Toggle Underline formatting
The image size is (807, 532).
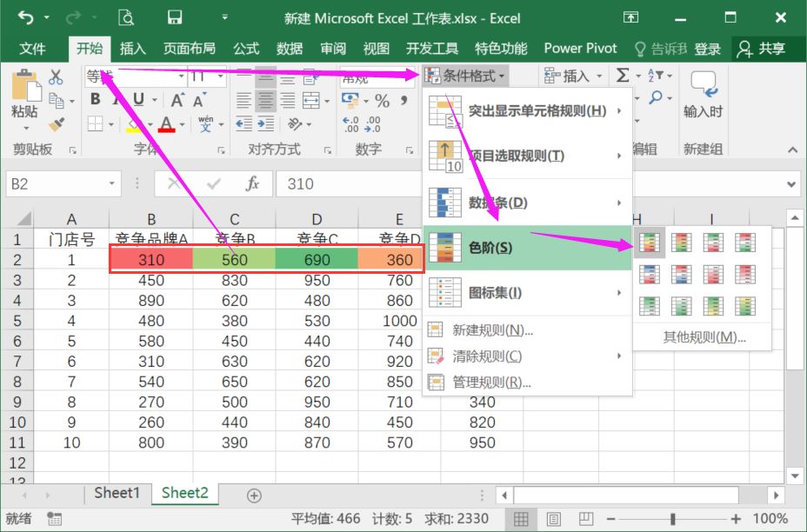pos(138,99)
